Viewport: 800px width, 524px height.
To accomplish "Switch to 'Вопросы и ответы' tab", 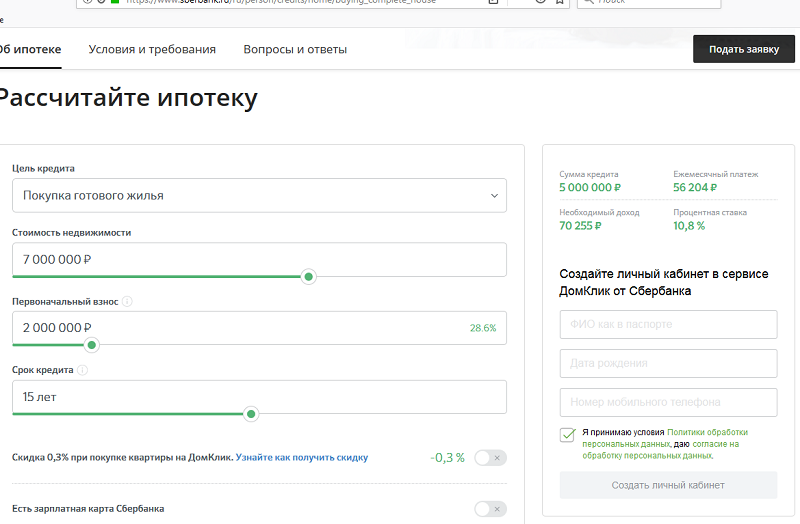I will point(295,49).
